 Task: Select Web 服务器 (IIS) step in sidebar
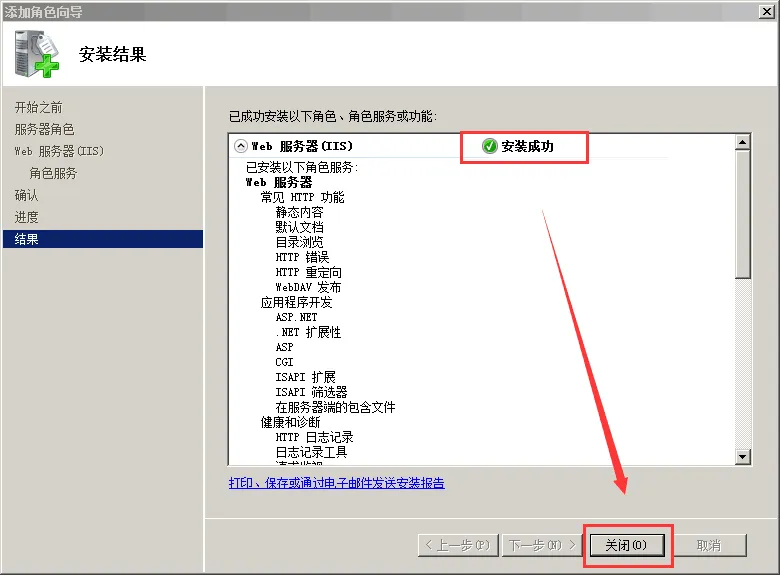click(x=59, y=151)
